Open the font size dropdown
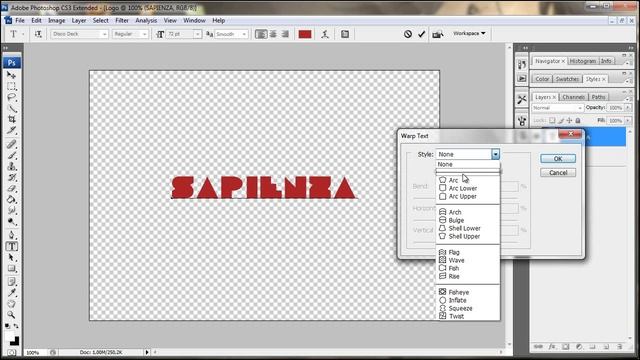Screen dimensions: 640x360 197,34
